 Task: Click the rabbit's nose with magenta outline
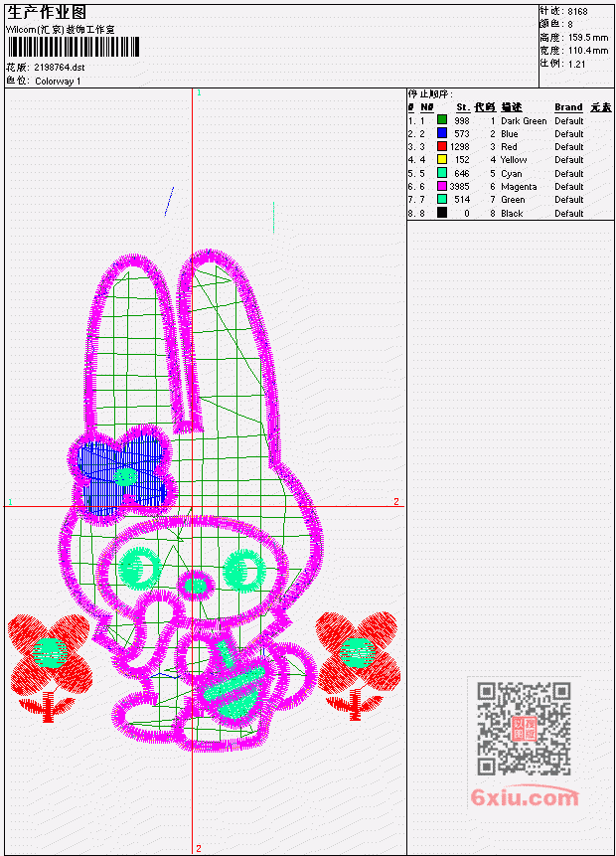[196, 586]
